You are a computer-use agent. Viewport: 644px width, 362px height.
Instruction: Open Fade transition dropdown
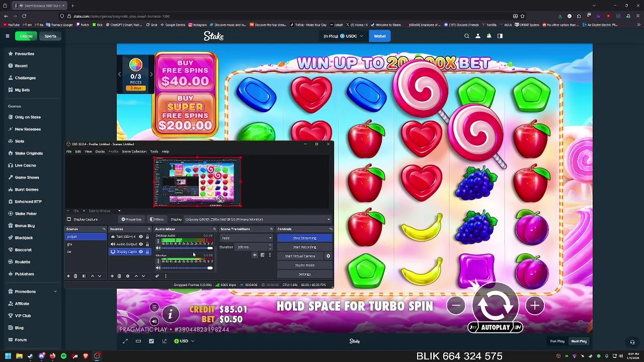[x=247, y=238]
